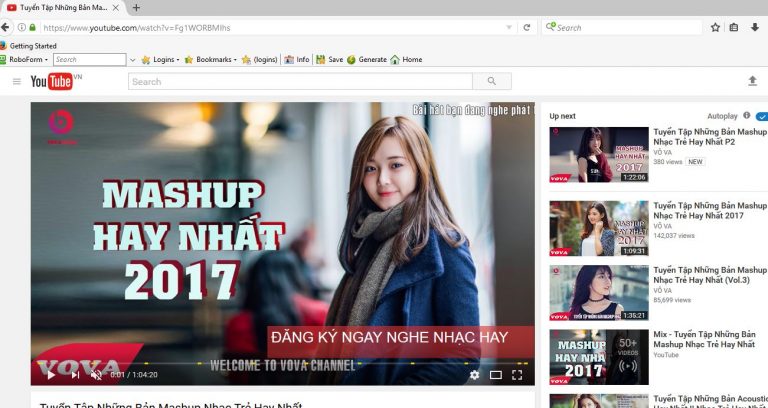Open downloads arrow icon in toolbar
The image size is (768, 408).
coord(755,27)
